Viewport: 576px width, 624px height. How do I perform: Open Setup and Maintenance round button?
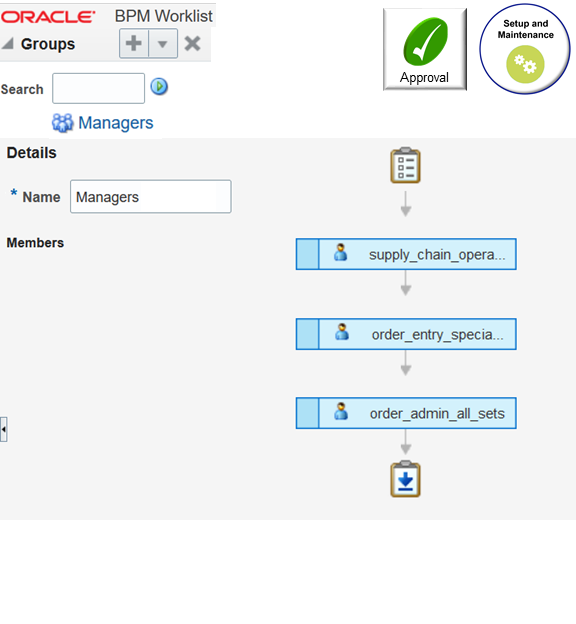point(525,49)
